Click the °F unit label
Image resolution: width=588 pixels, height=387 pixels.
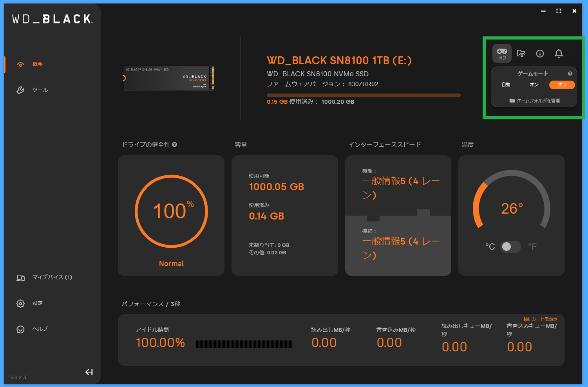(532, 247)
